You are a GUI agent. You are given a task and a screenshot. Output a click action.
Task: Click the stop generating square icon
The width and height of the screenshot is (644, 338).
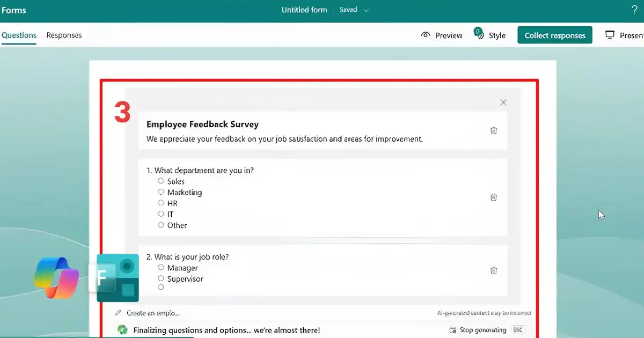tap(452, 330)
